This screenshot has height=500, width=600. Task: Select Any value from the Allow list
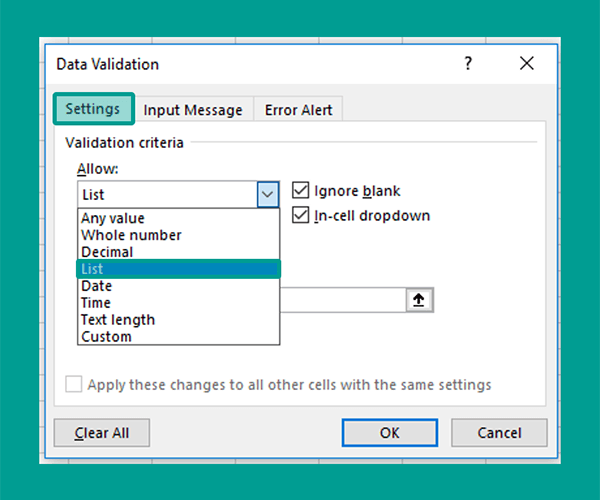click(178, 218)
